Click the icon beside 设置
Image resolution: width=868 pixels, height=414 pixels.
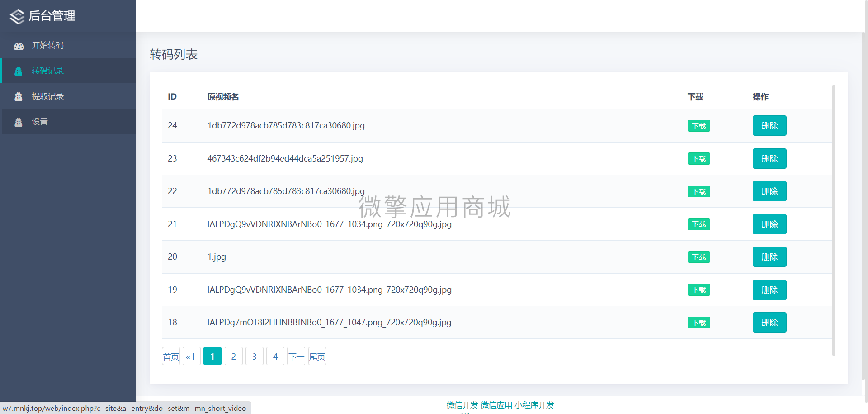click(x=19, y=122)
